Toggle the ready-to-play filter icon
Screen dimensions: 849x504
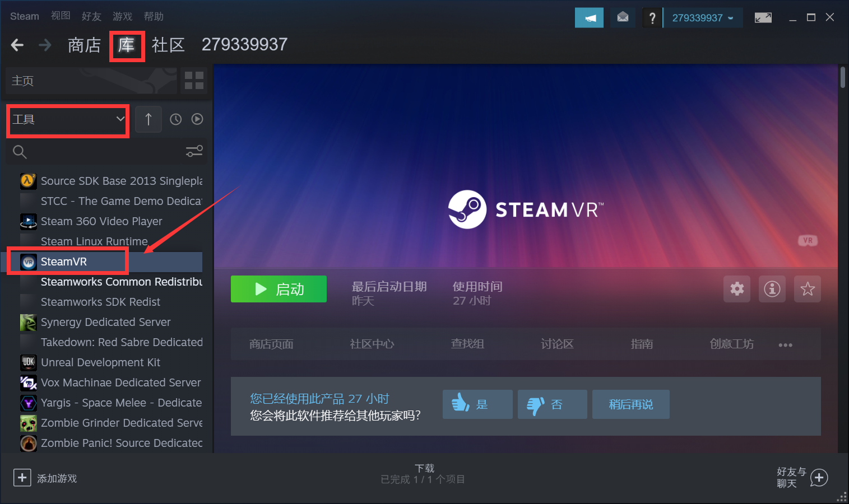point(197,119)
